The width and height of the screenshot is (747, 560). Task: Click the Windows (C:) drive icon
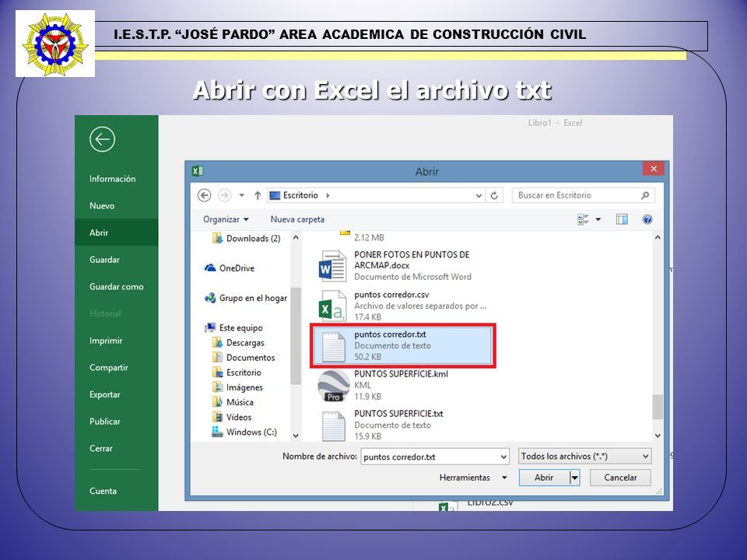[x=217, y=432]
